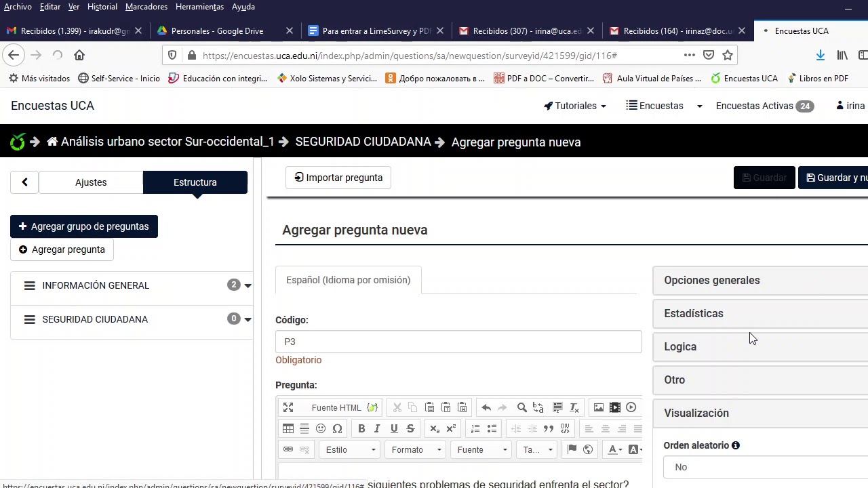Create Div container in editor

tap(565, 428)
